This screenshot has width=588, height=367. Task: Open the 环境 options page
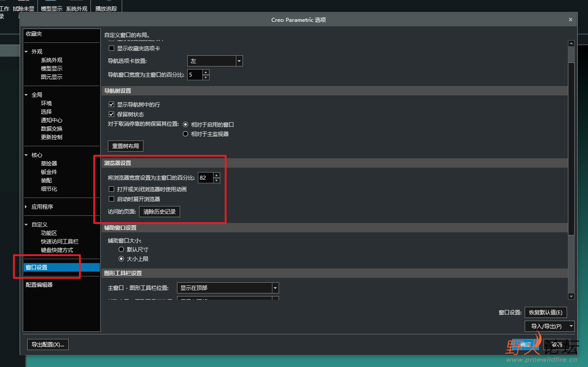(x=46, y=103)
